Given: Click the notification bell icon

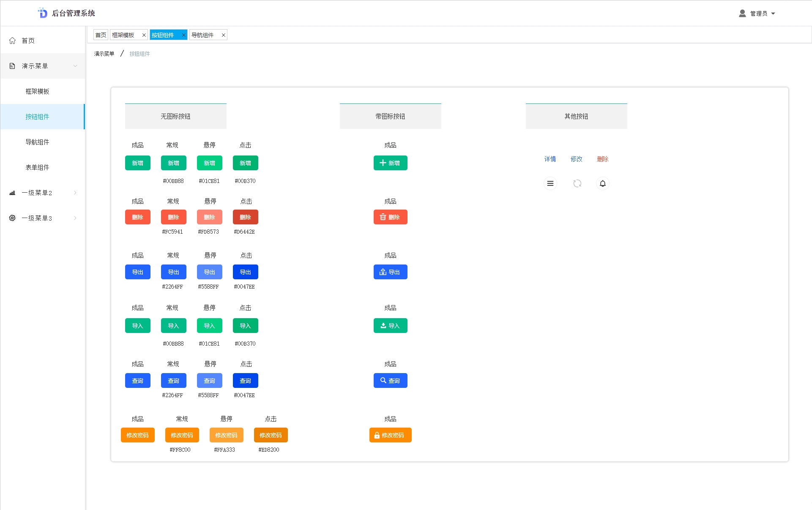Looking at the screenshot, I should click(x=603, y=183).
